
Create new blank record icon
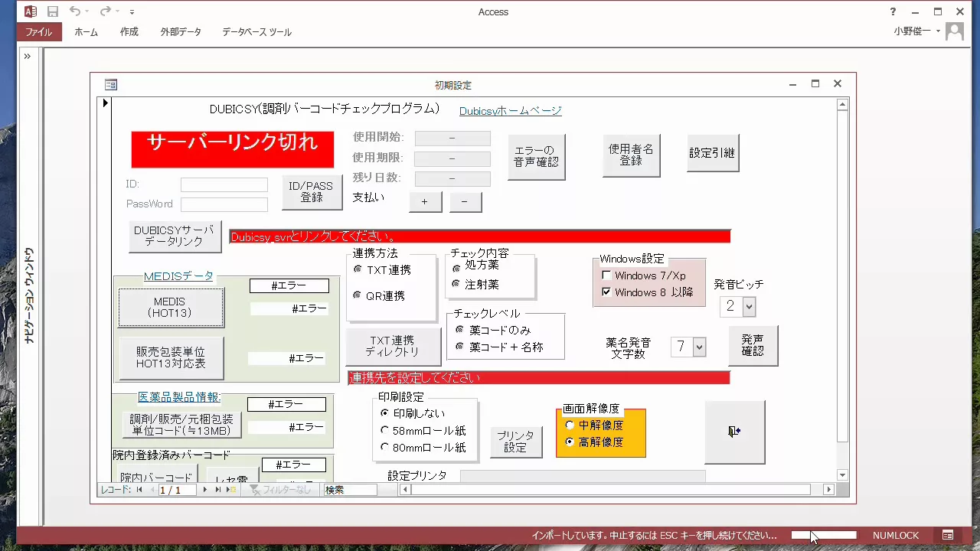[x=231, y=490]
